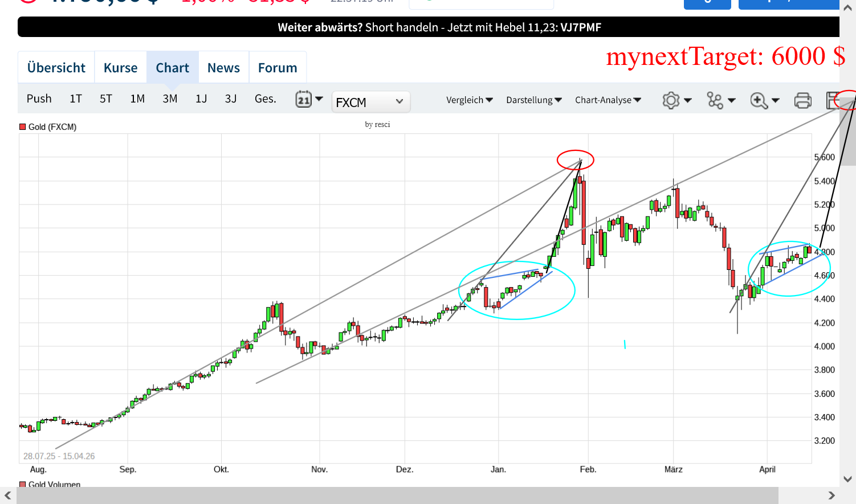Click the horizontal scrollbar right arrow

coord(831,495)
